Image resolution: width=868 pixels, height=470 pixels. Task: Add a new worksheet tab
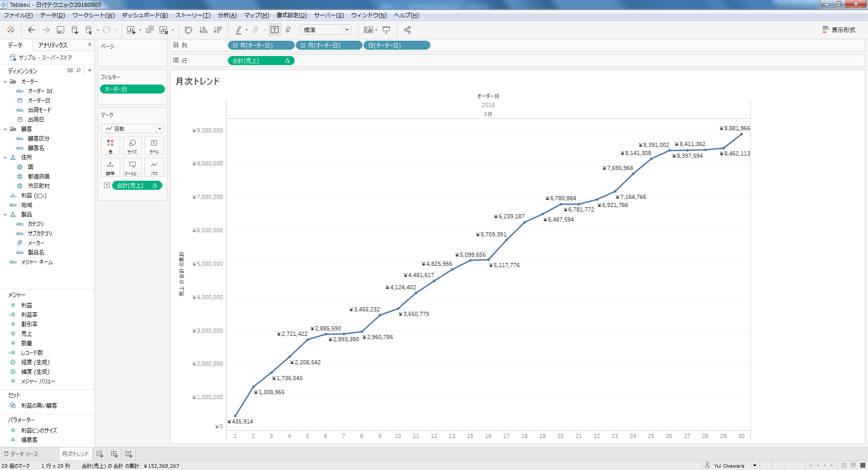tap(100, 454)
